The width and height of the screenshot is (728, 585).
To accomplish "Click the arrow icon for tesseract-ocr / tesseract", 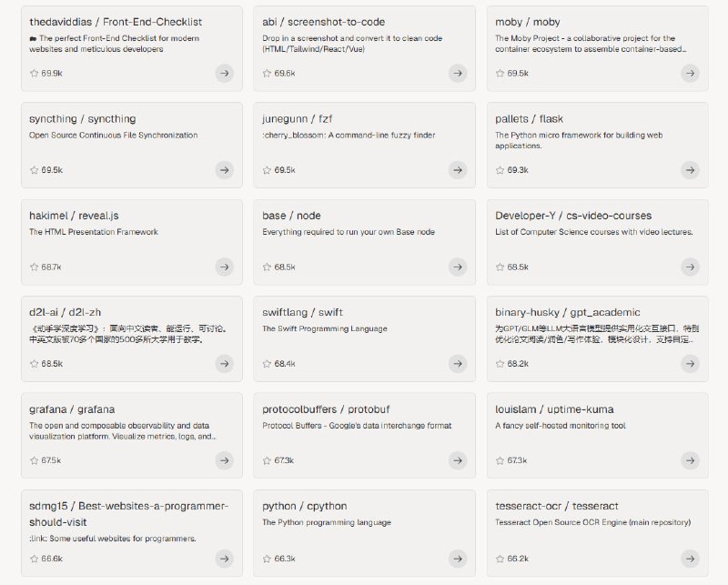I will pyautogui.click(x=691, y=558).
